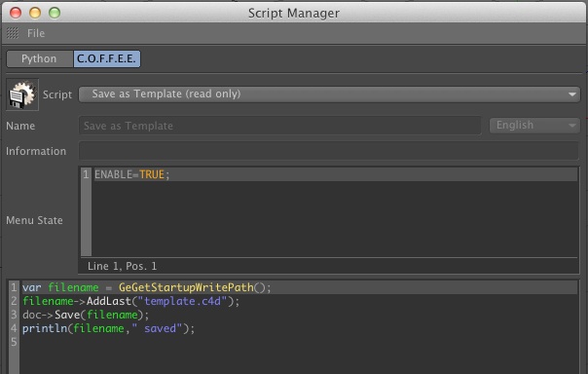Open the English language dropdown
Viewport: 588px width, 374px height.
click(534, 126)
